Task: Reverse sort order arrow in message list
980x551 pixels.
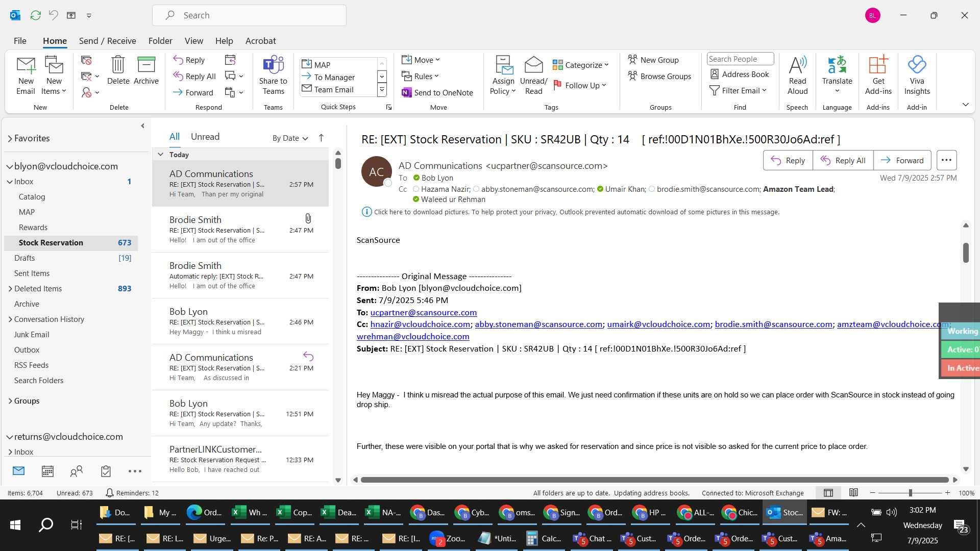Action: click(321, 138)
